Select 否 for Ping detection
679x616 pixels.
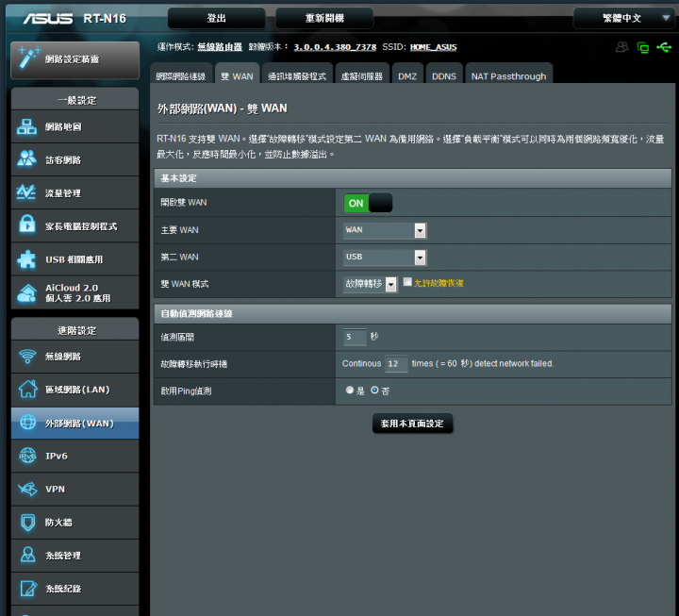374,391
